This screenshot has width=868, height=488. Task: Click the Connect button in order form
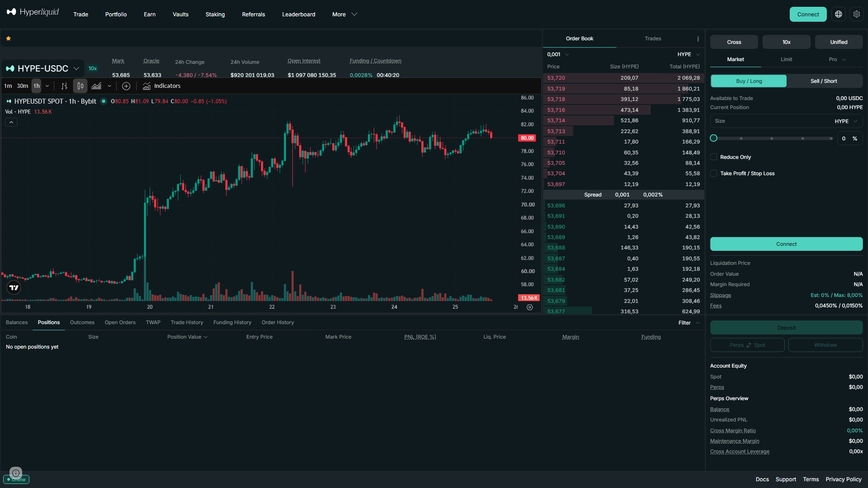coord(786,244)
